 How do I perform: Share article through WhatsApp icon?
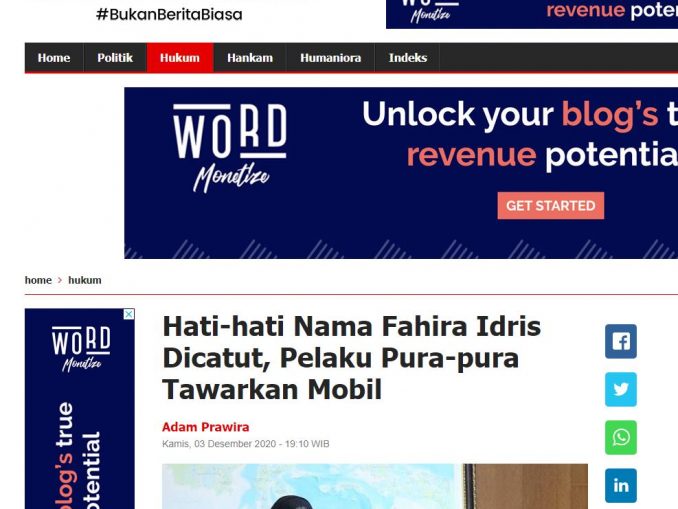click(x=620, y=437)
